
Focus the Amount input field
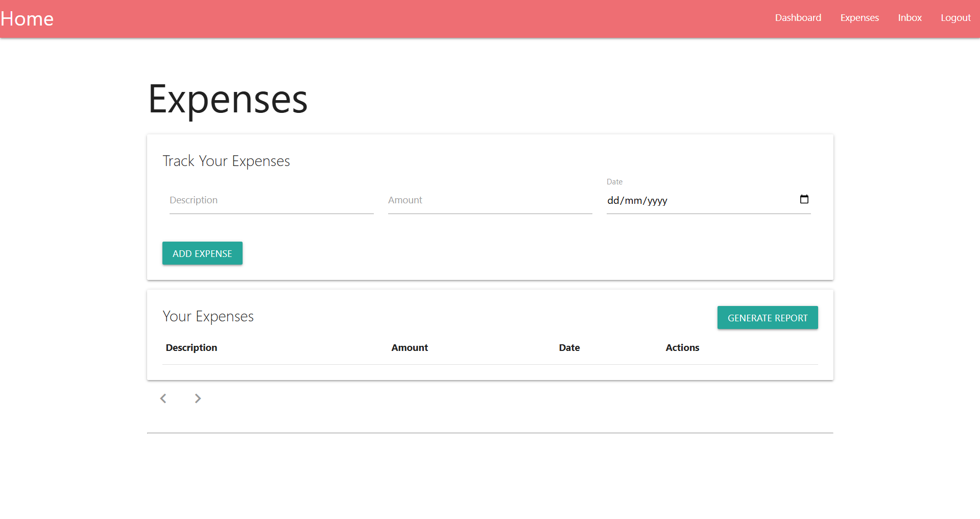pos(490,201)
